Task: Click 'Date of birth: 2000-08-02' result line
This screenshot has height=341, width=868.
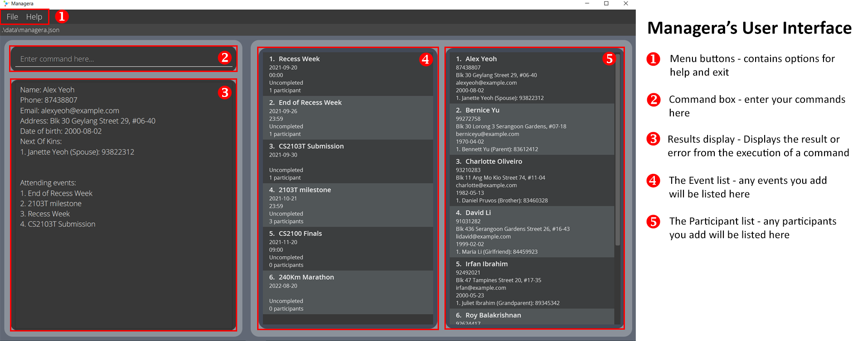Action: 61,131
